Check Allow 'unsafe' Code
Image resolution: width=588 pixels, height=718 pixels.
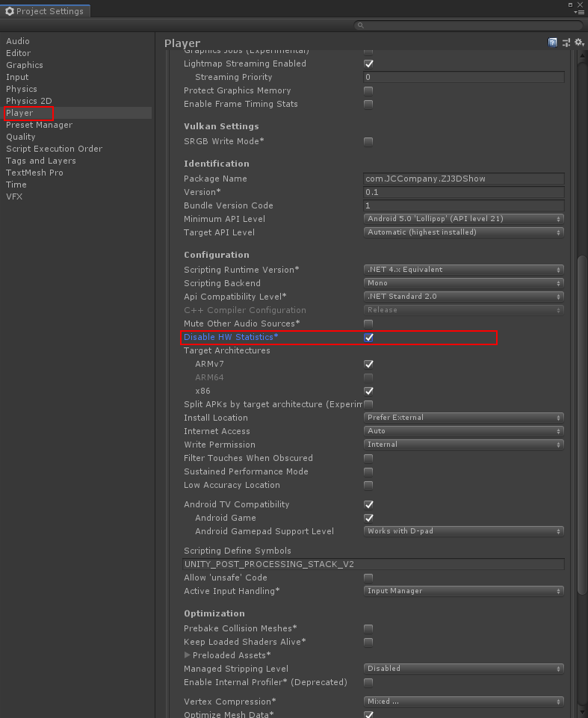click(x=368, y=577)
